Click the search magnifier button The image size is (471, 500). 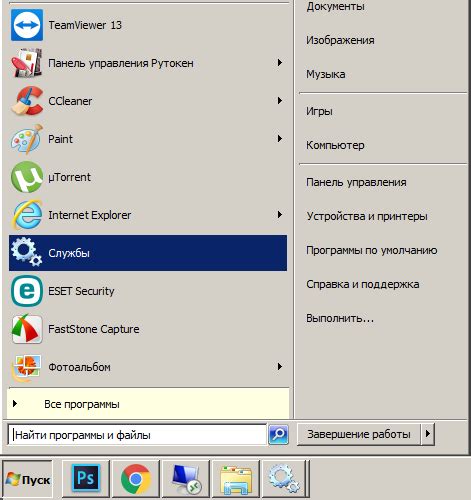pyautogui.click(x=278, y=434)
